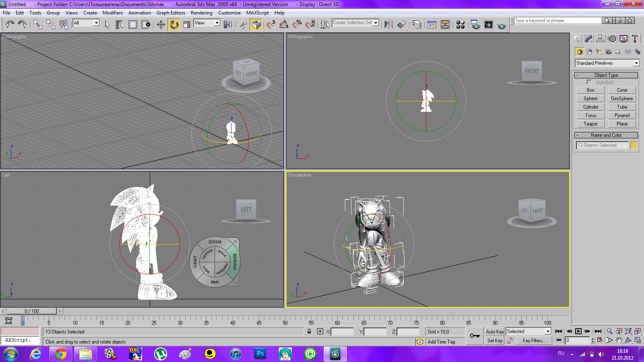Open the MAXScript menu

258,13
